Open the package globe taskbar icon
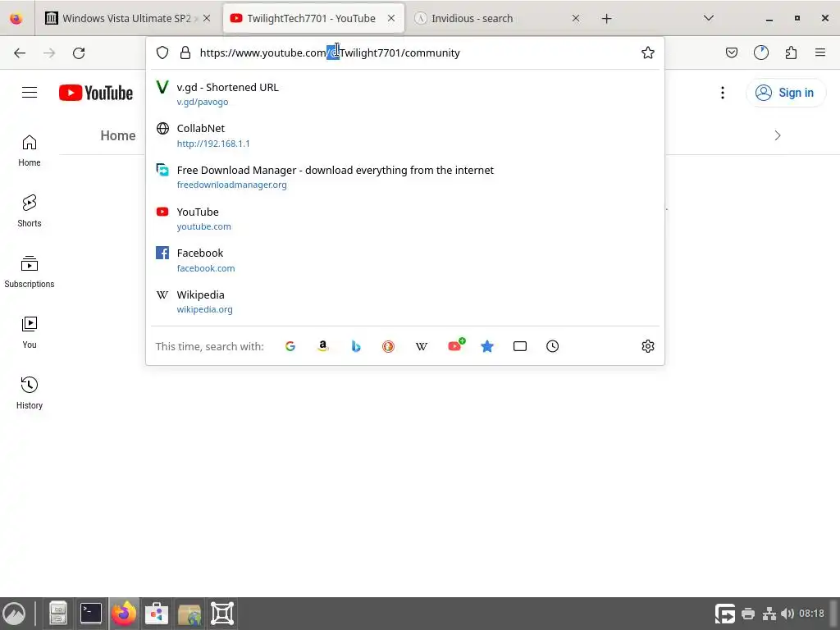The height and width of the screenshot is (630, 840). [x=189, y=614]
